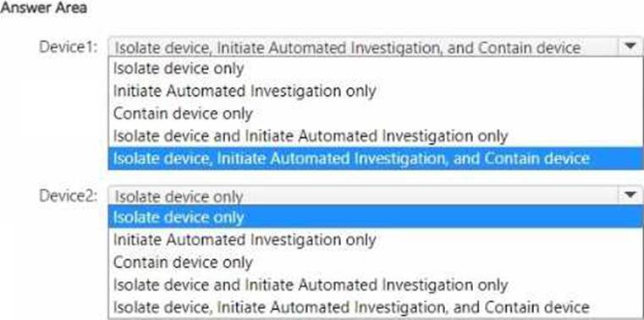Expand the Device1 dropdown arrow

point(630,47)
